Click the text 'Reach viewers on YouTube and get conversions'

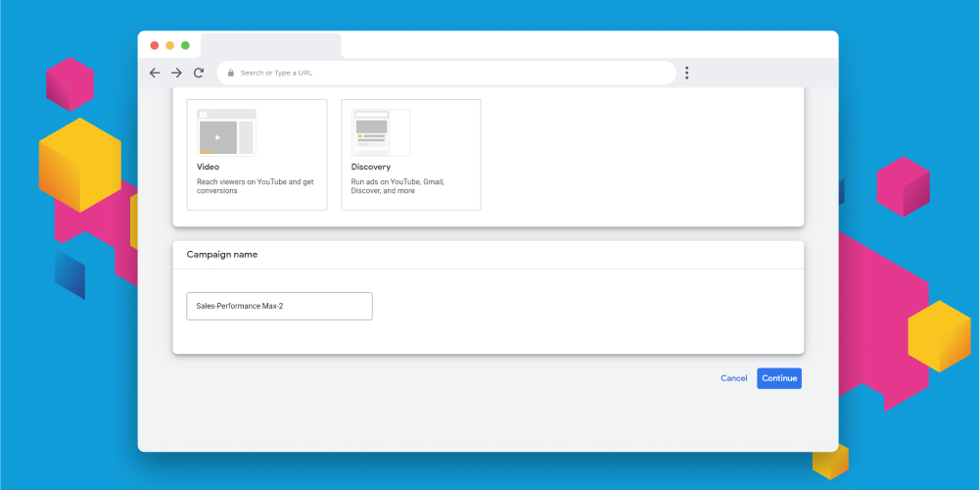[255, 186]
